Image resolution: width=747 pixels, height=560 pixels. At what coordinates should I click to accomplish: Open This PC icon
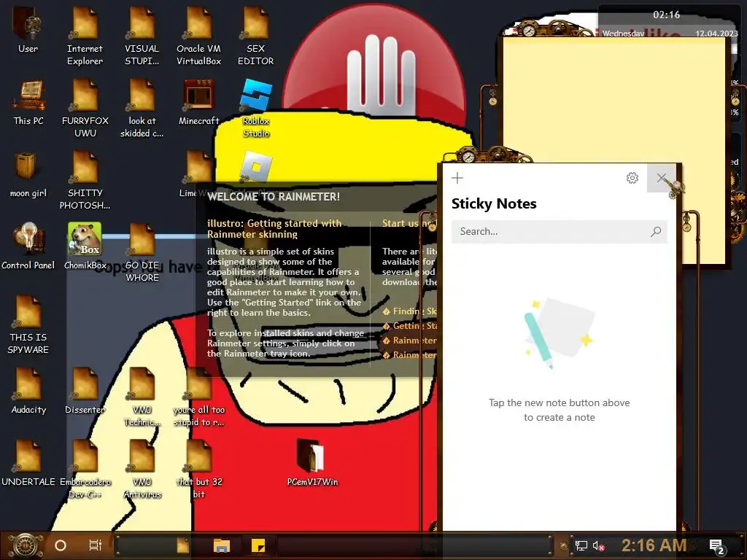(28, 101)
